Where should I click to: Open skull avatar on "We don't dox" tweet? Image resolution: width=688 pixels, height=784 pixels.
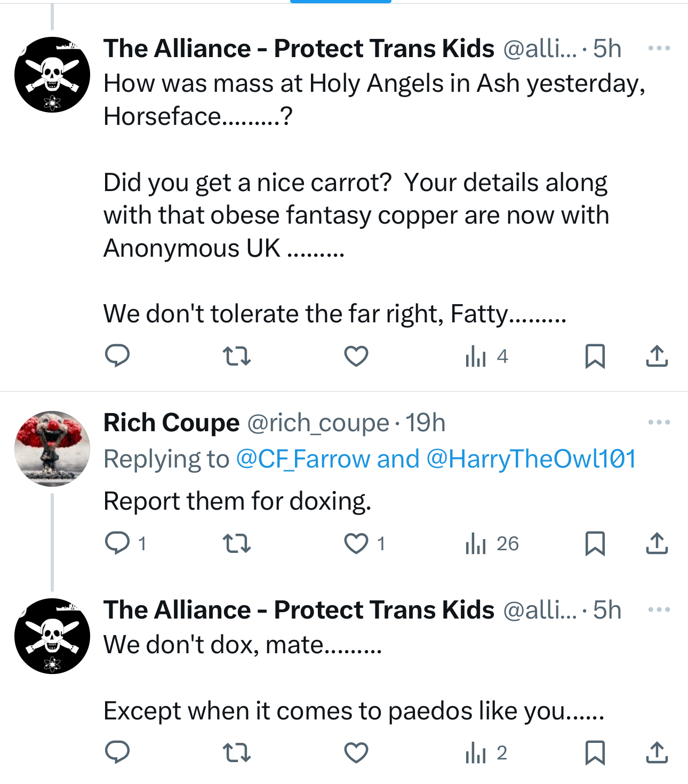pyautogui.click(x=52, y=636)
